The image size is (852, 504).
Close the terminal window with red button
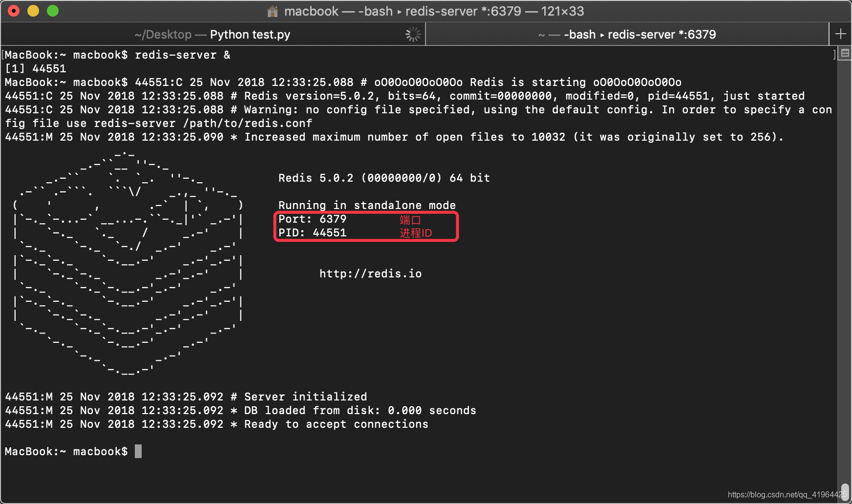[x=14, y=11]
